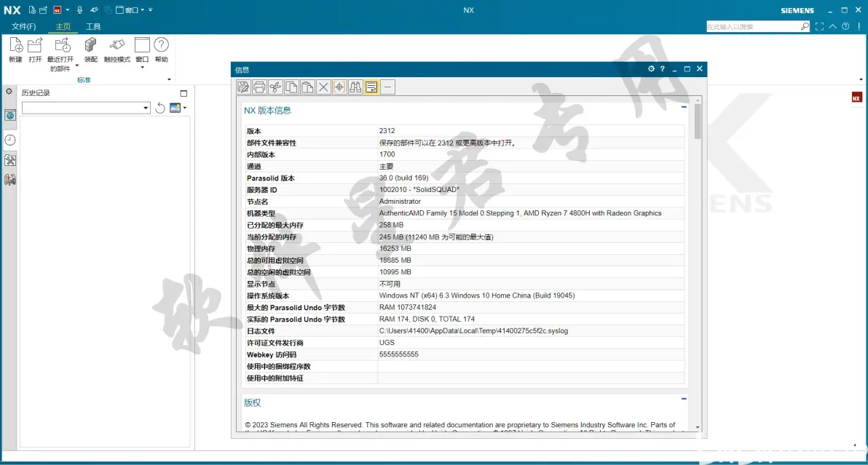Click the history image view icon

pos(175,108)
